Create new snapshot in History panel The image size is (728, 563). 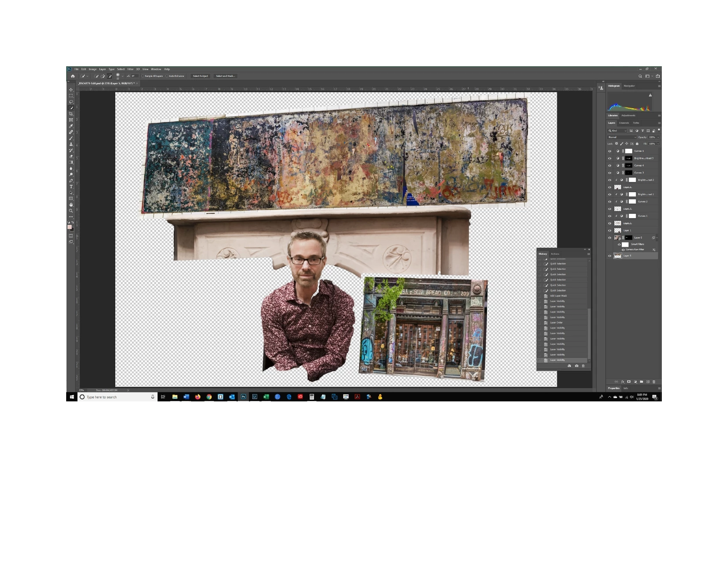(x=577, y=366)
